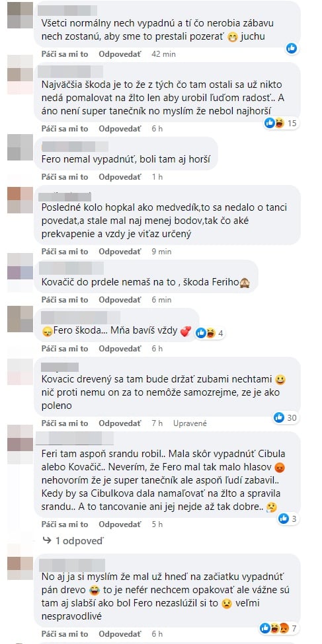322x644 pixels.
Task: Click thumbs-up reaction showing 30 likes
Action: point(285,417)
